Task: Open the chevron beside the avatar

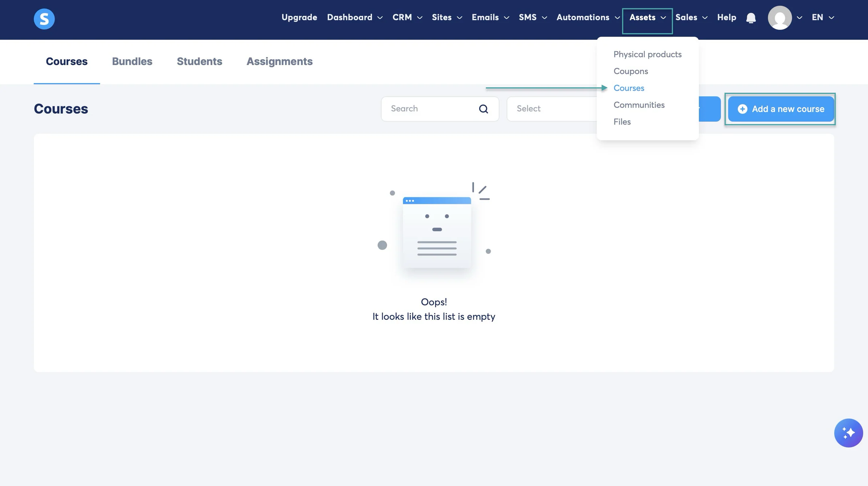Action: coord(799,18)
